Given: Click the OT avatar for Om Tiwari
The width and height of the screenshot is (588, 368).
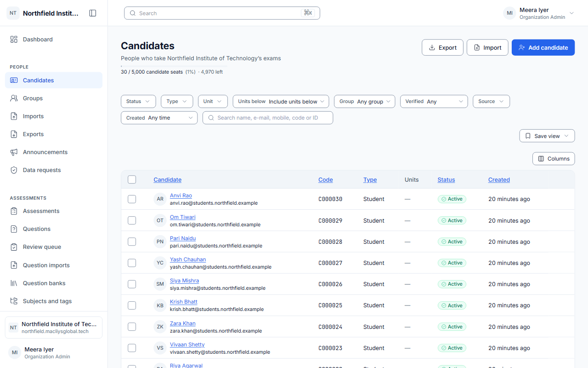Looking at the screenshot, I should (x=160, y=220).
